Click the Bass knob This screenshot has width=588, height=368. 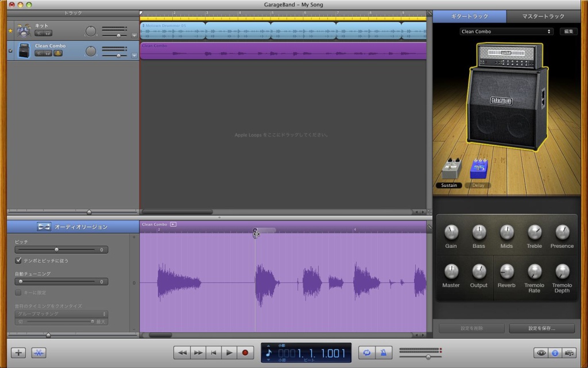[x=479, y=232]
